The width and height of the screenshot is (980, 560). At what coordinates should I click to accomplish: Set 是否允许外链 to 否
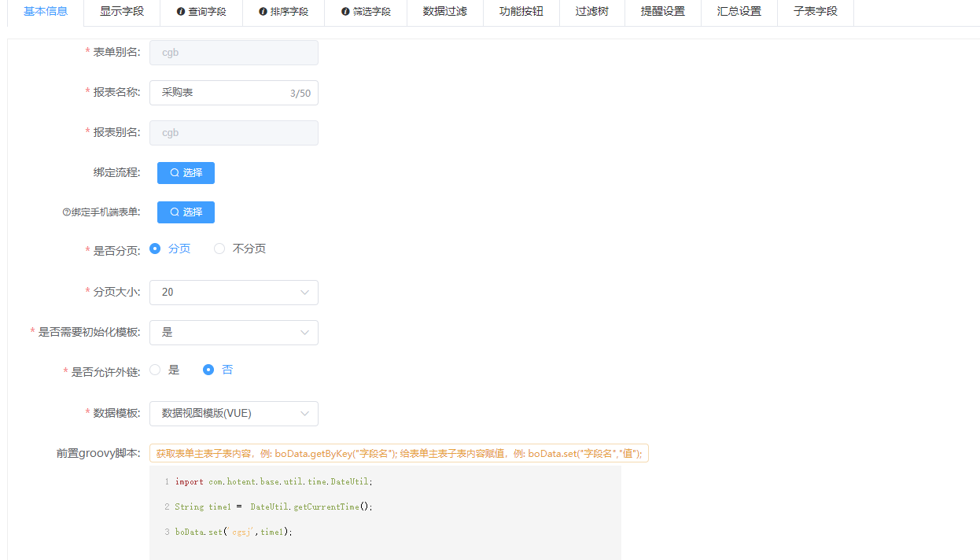click(208, 370)
